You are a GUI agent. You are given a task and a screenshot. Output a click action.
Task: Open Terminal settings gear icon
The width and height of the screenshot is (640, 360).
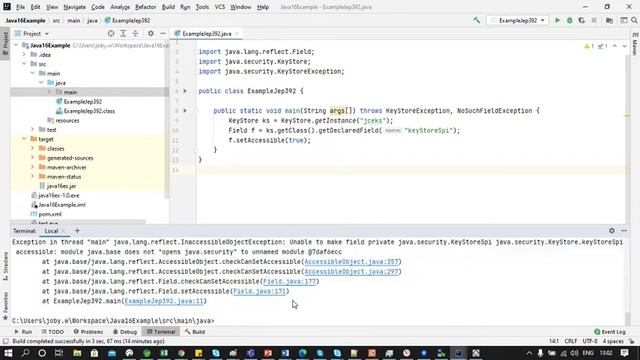coord(611,231)
